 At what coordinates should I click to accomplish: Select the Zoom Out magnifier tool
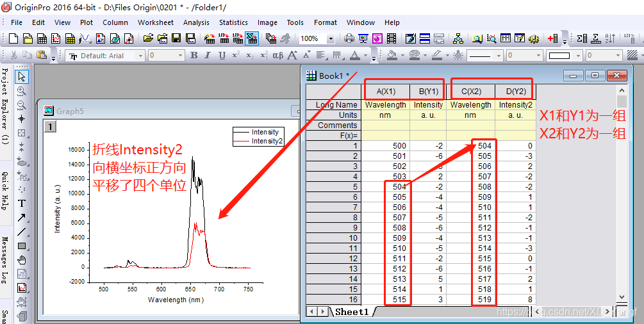22,105
